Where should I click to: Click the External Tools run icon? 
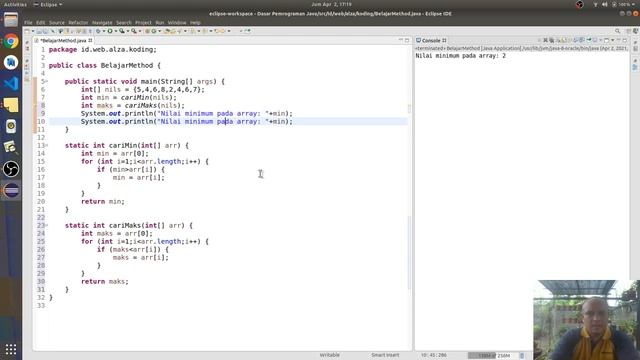coord(133,31)
